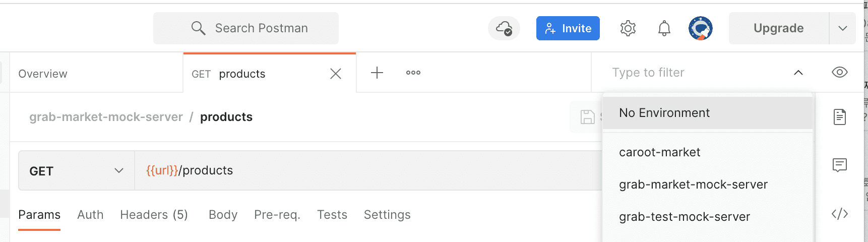Switch to Headers tab
868x242 pixels.
coord(154,215)
